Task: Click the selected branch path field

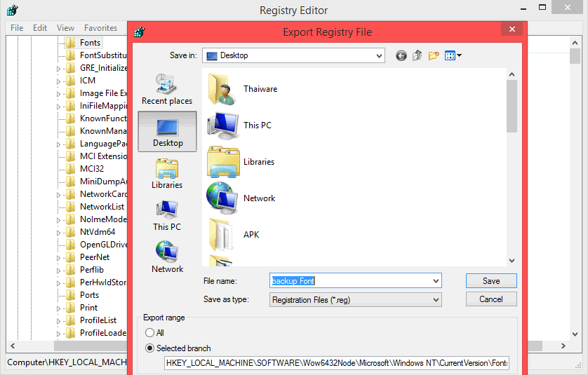Action: [x=337, y=363]
